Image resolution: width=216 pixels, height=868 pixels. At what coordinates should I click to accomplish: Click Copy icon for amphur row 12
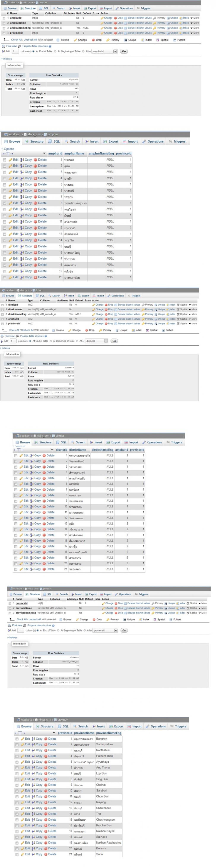click(x=22, y=228)
